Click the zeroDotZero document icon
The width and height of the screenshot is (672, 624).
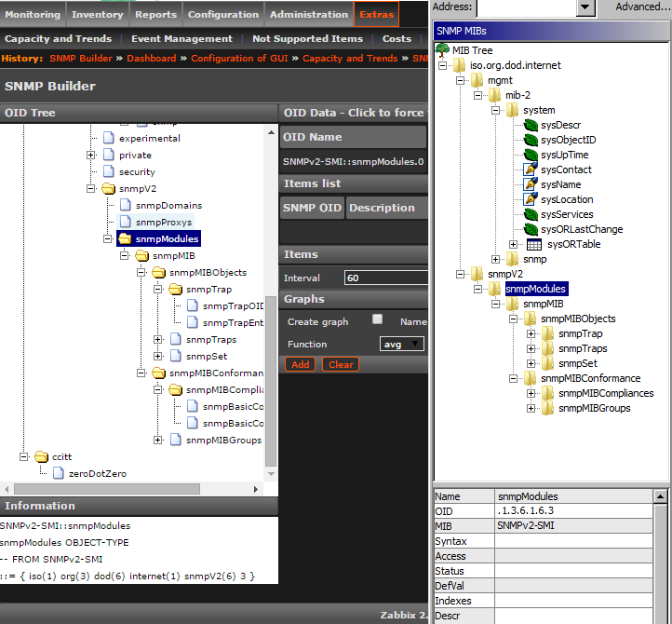click(59, 473)
